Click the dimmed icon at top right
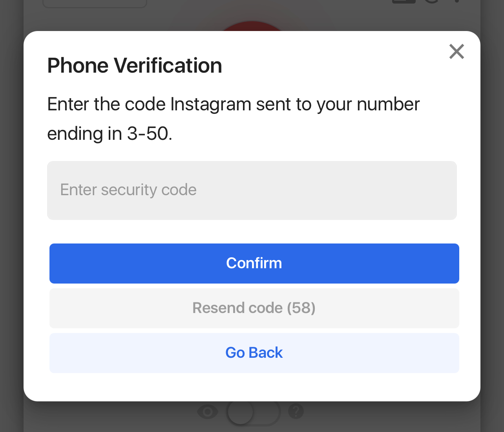 pos(404,2)
